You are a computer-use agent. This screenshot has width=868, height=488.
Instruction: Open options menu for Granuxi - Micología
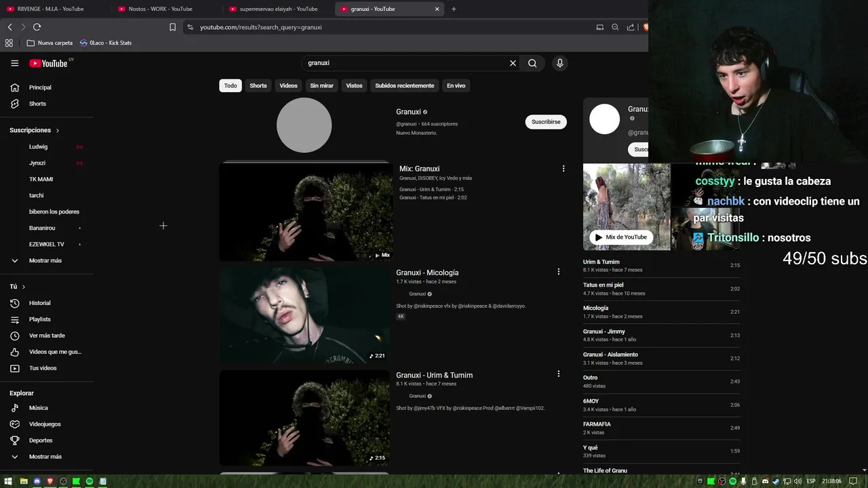558,272
